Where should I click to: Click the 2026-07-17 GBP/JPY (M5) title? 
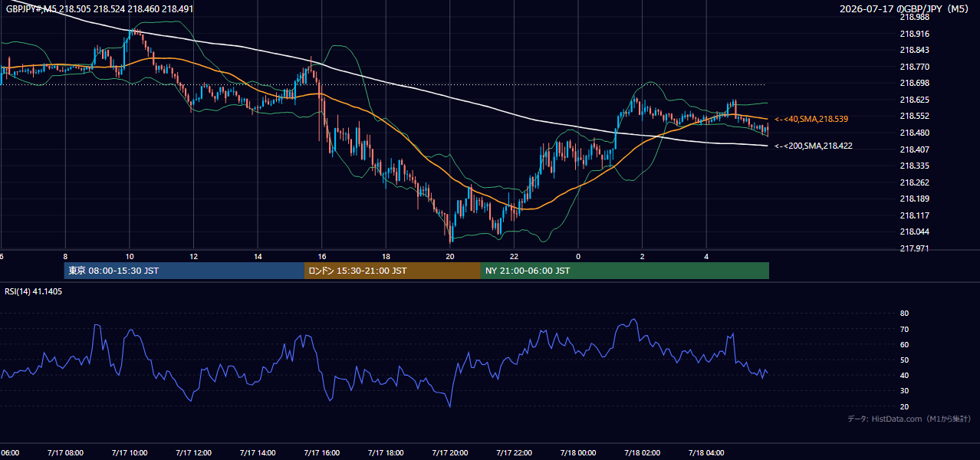pyautogui.click(x=906, y=9)
